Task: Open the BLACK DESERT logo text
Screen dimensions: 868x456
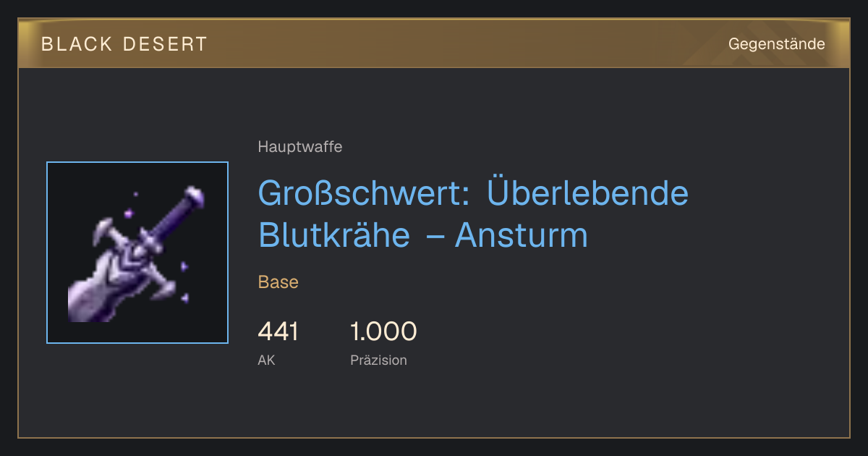Action: (x=124, y=44)
